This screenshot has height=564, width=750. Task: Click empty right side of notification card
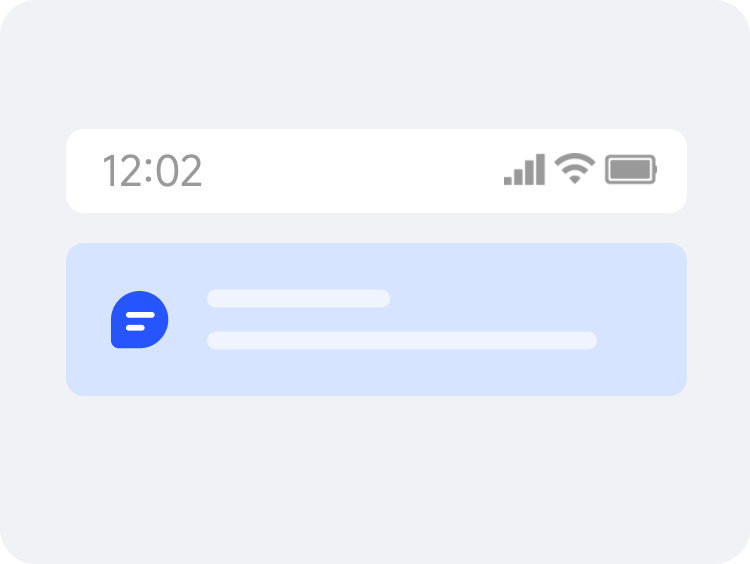click(x=641, y=319)
